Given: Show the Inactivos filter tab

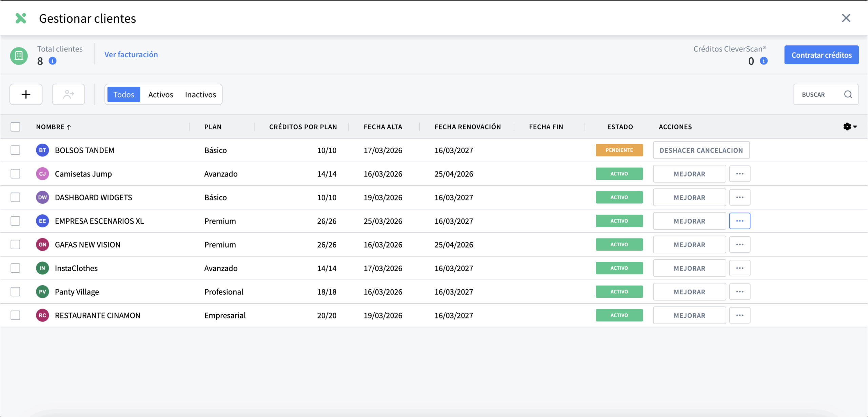Looking at the screenshot, I should pyautogui.click(x=200, y=95).
